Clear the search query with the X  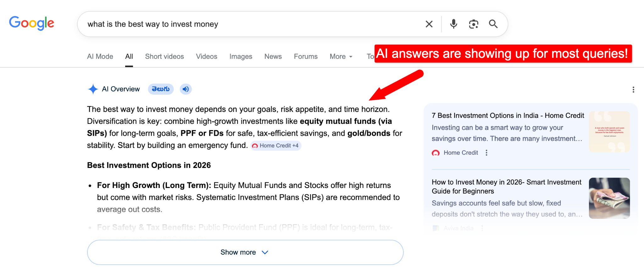click(429, 24)
